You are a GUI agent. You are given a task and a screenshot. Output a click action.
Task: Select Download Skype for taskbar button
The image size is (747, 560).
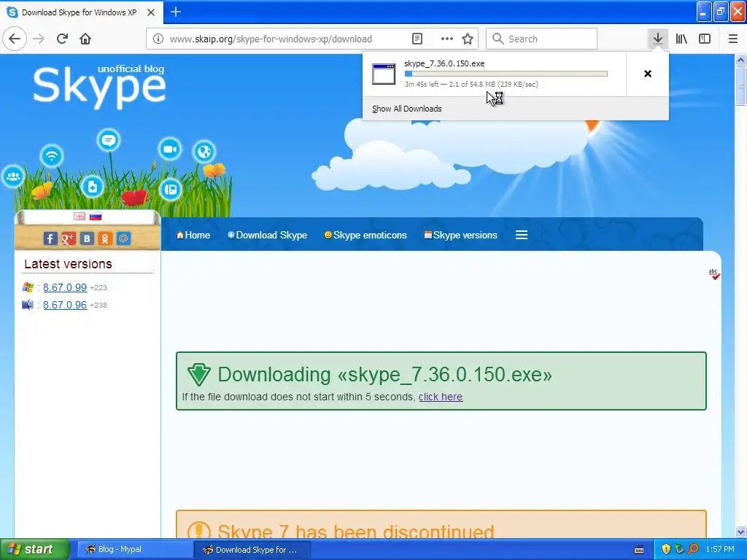[252, 550]
